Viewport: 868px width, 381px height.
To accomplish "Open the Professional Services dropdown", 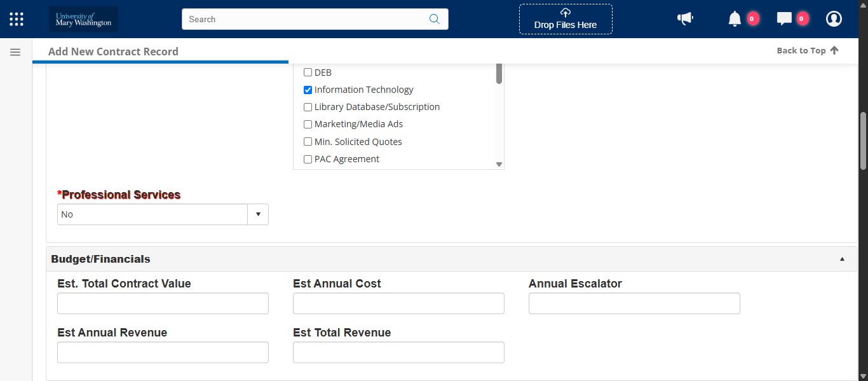I will 258,214.
